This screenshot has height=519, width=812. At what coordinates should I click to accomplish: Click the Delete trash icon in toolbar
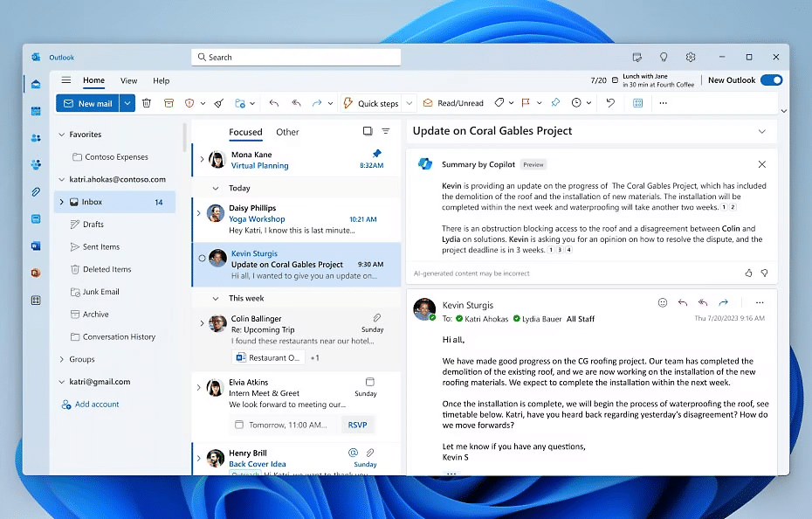(147, 103)
